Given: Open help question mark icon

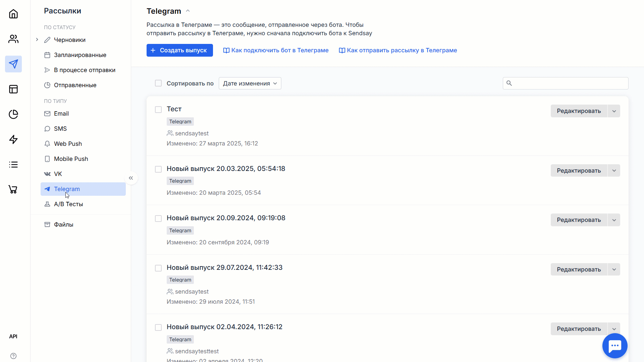Looking at the screenshot, I should pos(13,356).
